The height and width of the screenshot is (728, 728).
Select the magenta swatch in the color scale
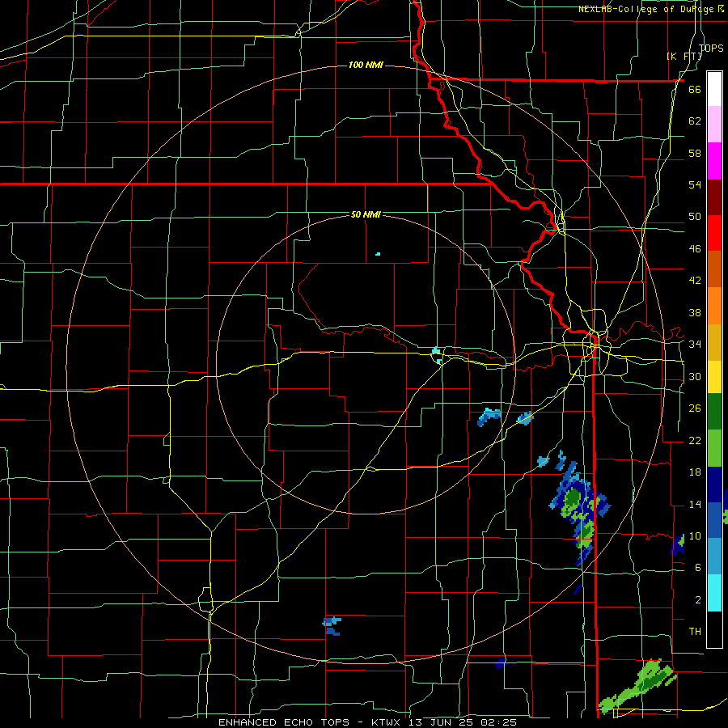point(714,161)
